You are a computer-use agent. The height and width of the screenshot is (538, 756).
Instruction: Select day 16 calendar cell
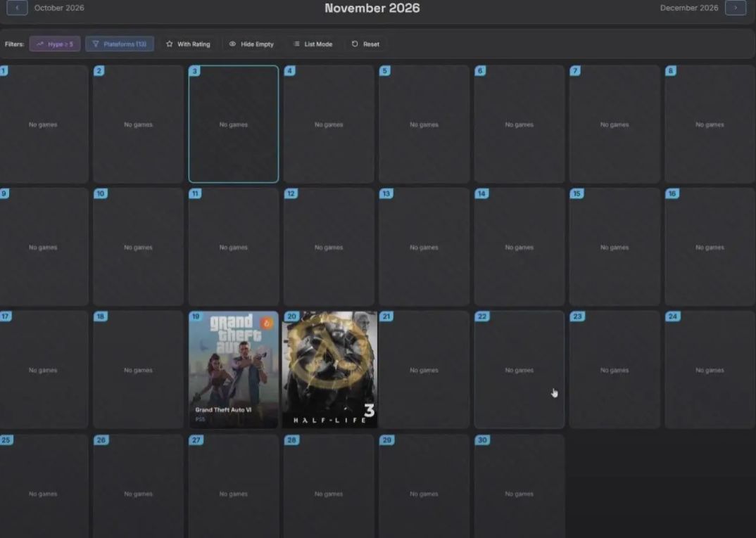pyautogui.click(x=710, y=247)
